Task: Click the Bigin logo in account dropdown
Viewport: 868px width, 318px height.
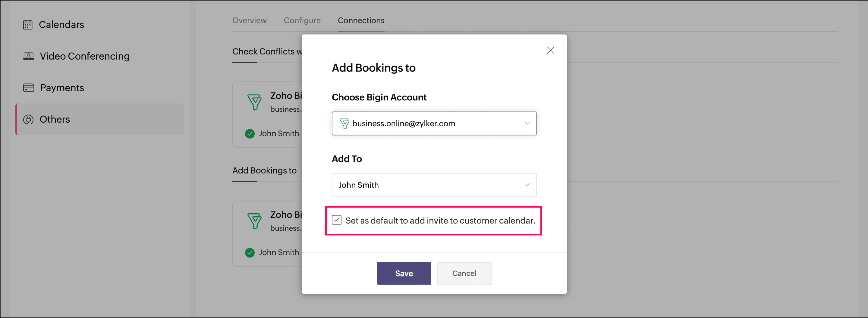Action: tap(344, 123)
